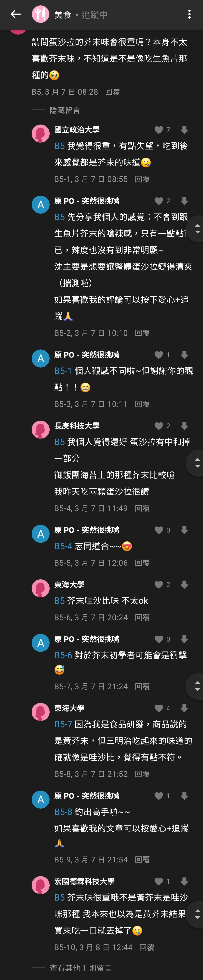Downvote the 東海大學 B5-6 comment
Screen dimensions: 203x980
point(184,585)
